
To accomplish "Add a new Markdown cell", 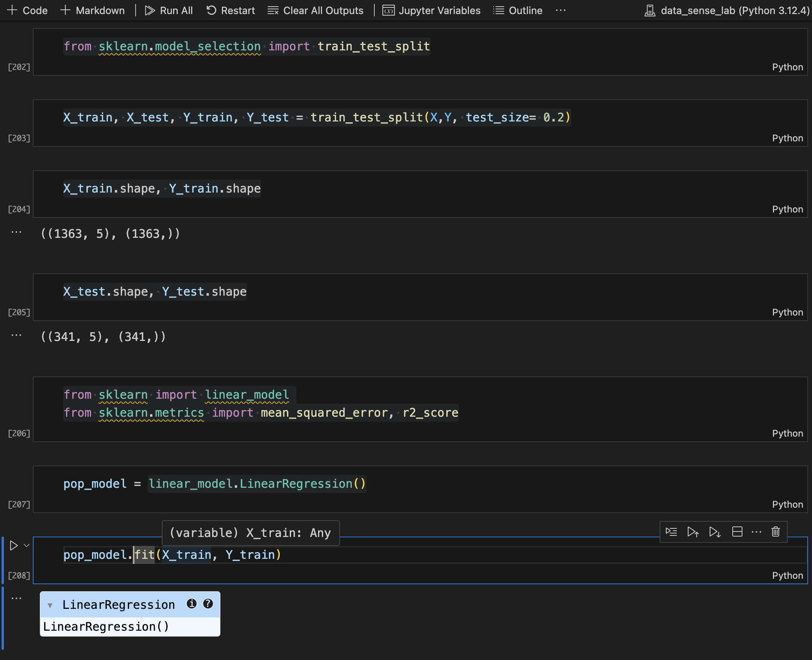I will [x=93, y=10].
